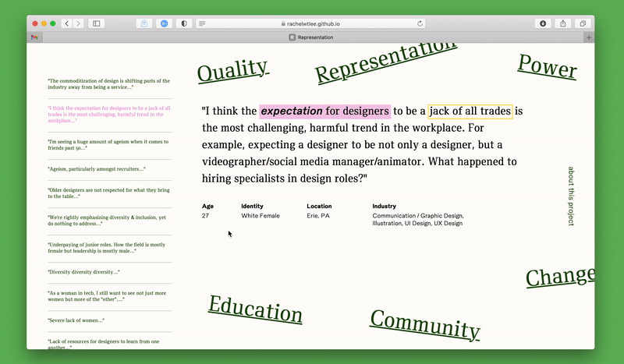This screenshot has height=364, width=624.
Task: Select pink quote 'I think the expectation for designers'
Action: (x=109, y=114)
